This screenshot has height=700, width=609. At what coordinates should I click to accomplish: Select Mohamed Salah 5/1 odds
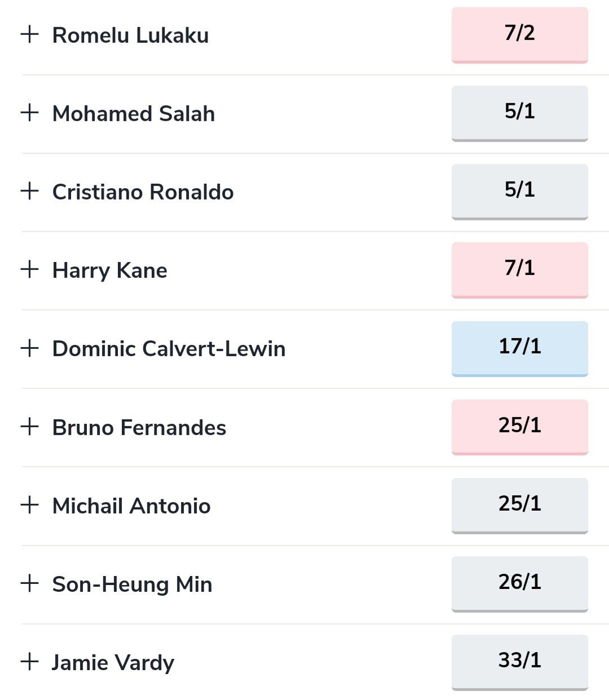(x=519, y=113)
